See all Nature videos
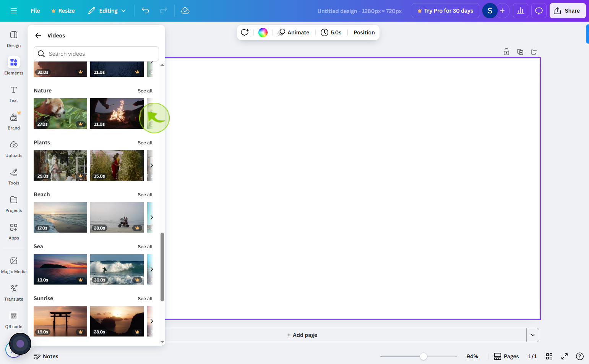The image size is (589, 364). [x=145, y=91]
